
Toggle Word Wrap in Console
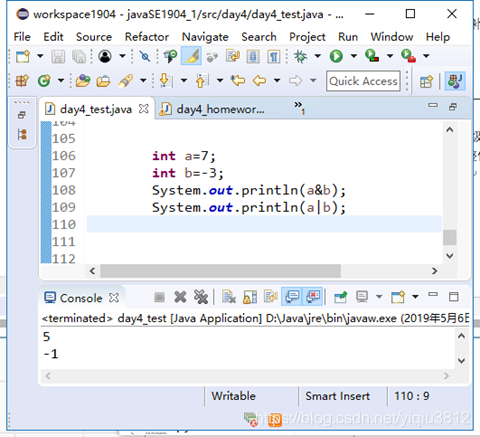coord(271,296)
